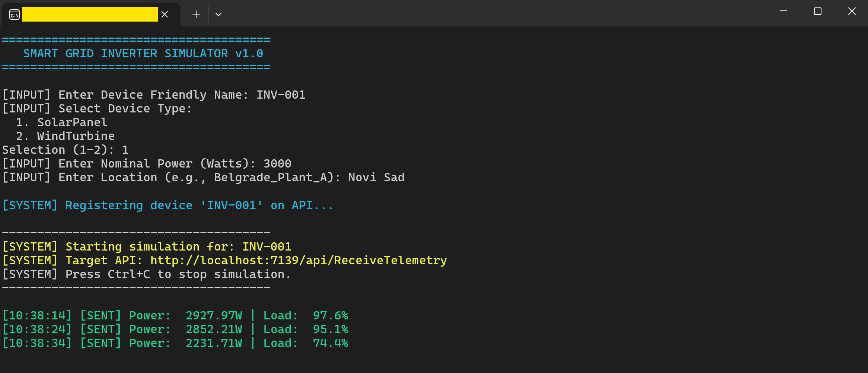Expand the new tab profiles dropdown chevron

click(218, 15)
